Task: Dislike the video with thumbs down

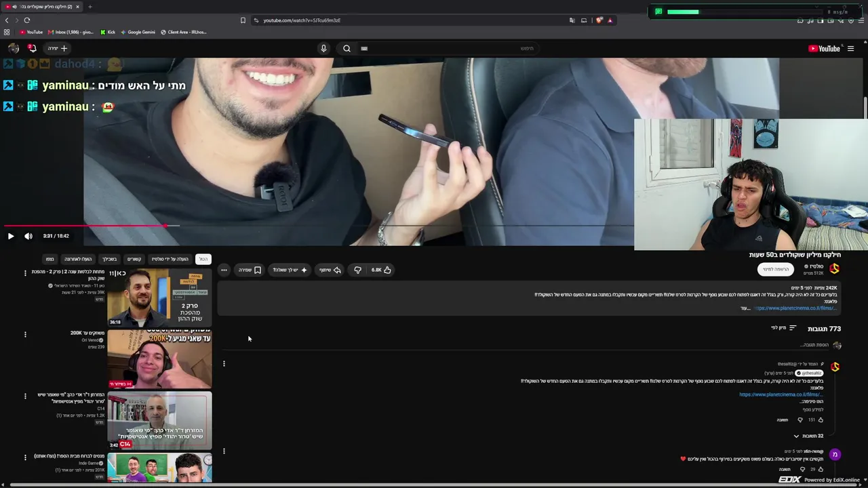Action: (x=357, y=270)
